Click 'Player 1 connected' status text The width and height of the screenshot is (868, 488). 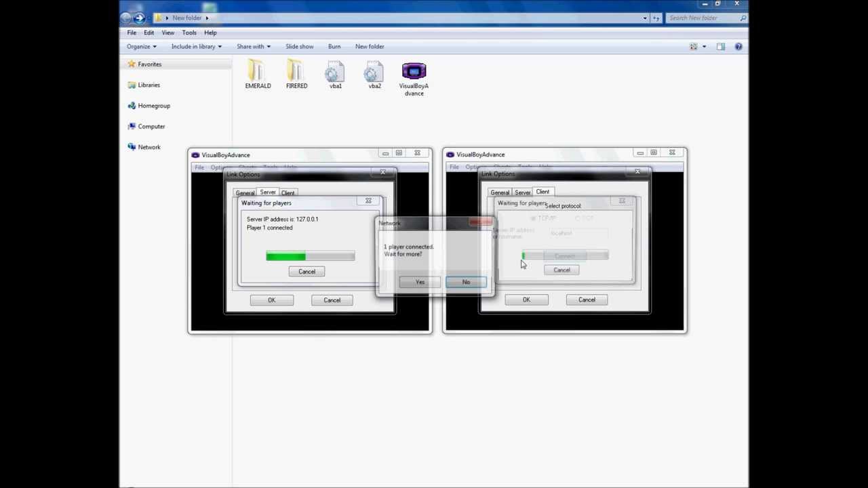270,228
